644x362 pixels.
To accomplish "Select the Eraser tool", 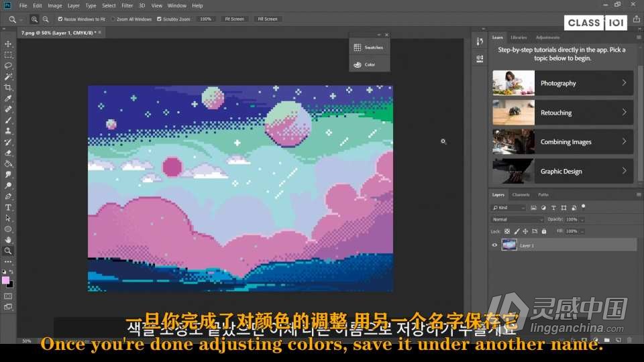I will pyautogui.click(x=8, y=153).
